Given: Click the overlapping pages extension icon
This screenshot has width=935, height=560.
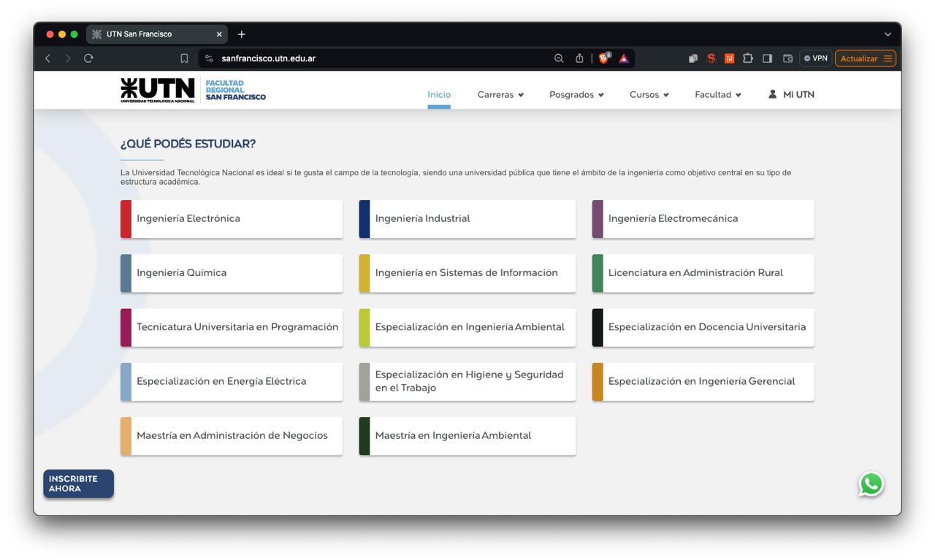Looking at the screenshot, I should coord(693,58).
